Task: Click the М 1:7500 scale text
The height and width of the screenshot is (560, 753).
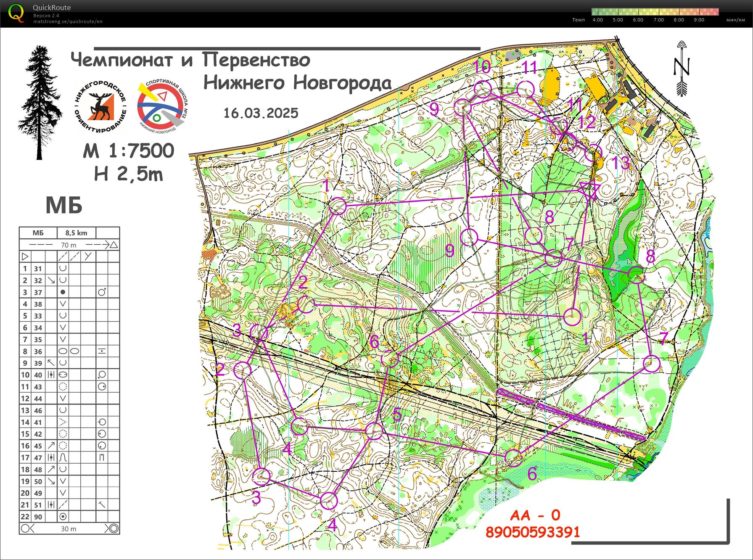Action: pos(129,151)
